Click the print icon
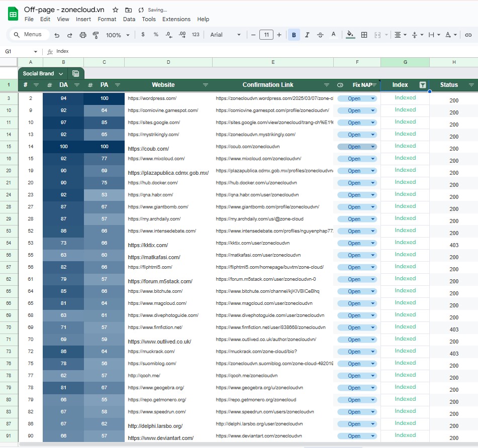This screenshot has width=478, height=448. point(82,35)
